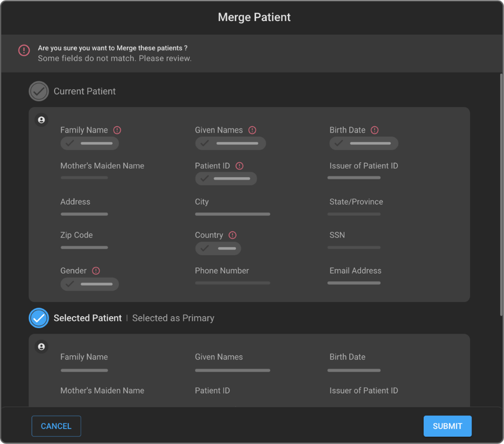The image size is (504, 444).
Task: Toggle the Given Names value chip in Current Patient
Action: (x=230, y=143)
